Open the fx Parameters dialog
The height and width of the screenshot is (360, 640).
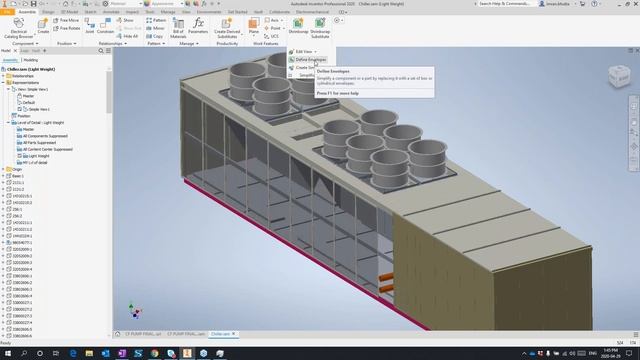[x=198, y=26]
